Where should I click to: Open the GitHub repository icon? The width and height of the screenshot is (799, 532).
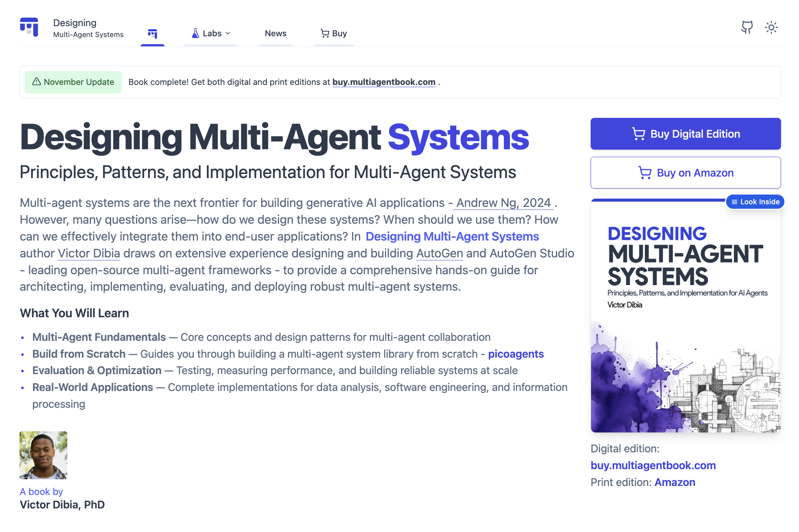(x=748, y=27)
